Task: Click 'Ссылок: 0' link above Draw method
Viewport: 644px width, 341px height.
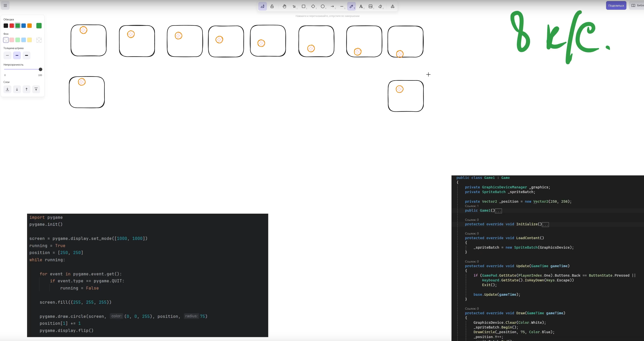Action: [472, 308]
